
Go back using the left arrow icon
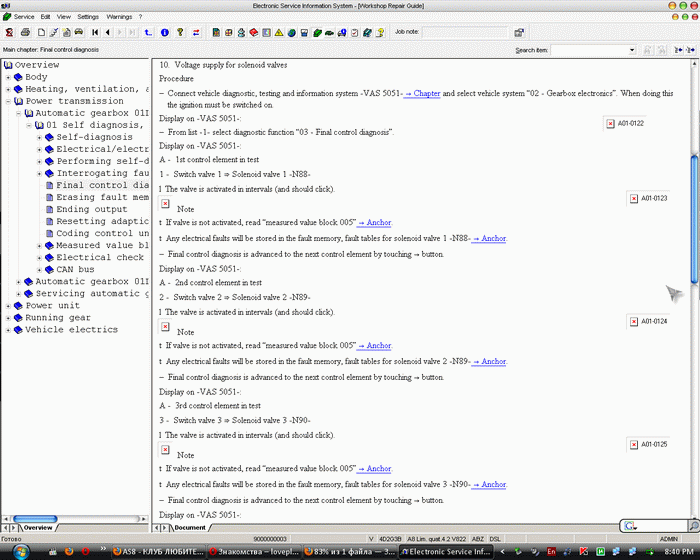click(x=108, y=33)
